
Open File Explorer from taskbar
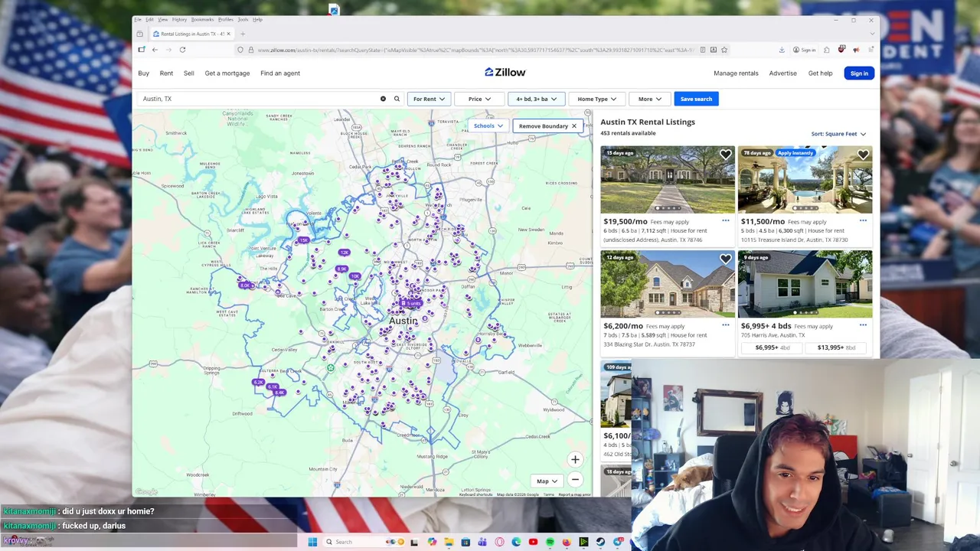click(x=449, y=542)
